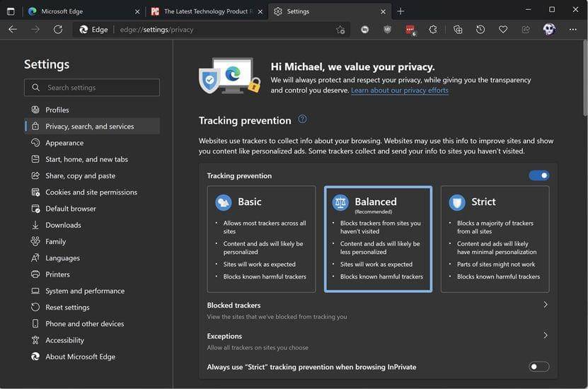Open Settings and more ellipsis menu
The width and height of the screenshot is (588, 389).
(x=572, y=30)
